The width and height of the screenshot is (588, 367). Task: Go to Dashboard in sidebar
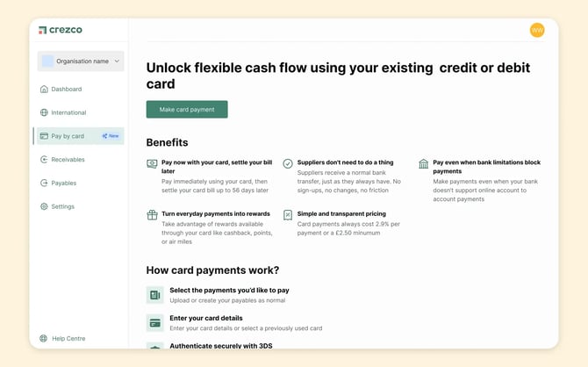[66, 89]
